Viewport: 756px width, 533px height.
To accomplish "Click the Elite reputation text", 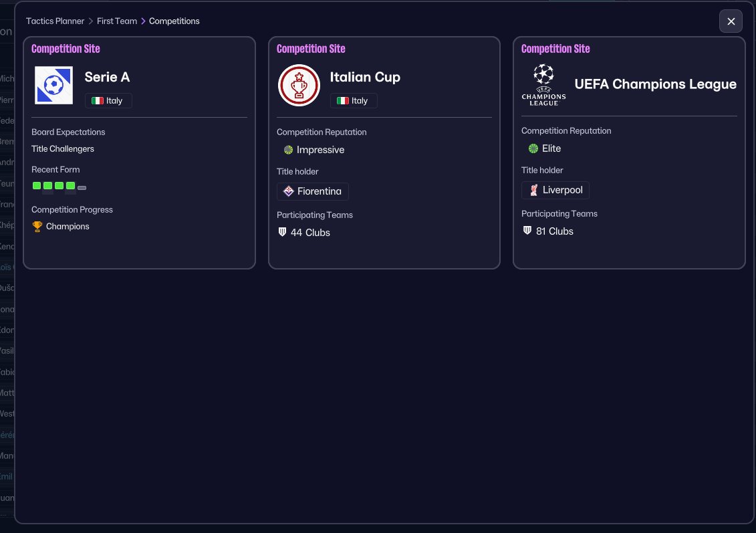I will point(551,148).
